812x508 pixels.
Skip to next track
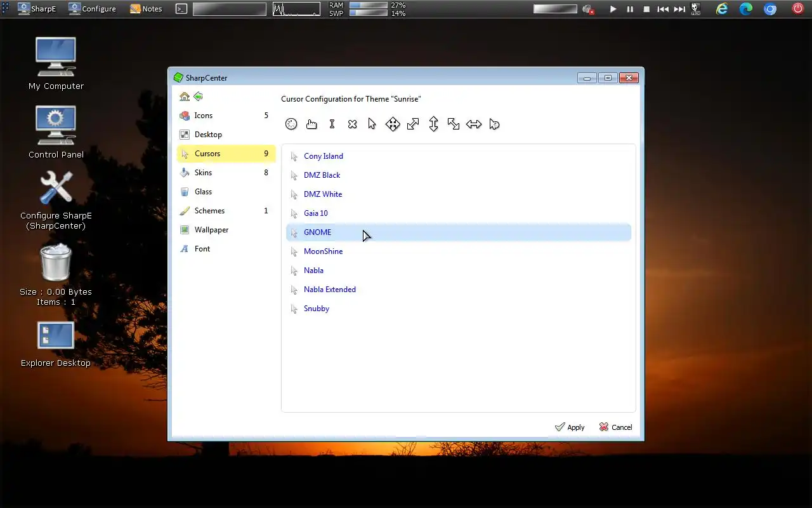(679, 9)
